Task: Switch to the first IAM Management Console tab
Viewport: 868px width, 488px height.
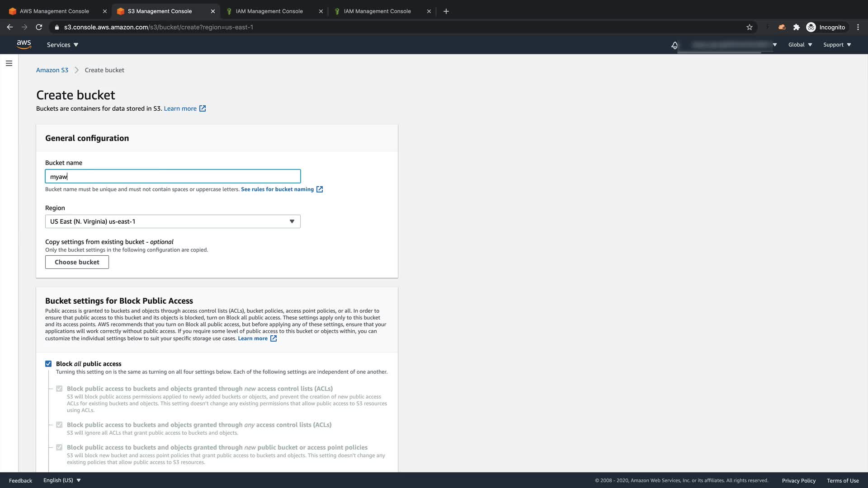Action: click(269, 11)
